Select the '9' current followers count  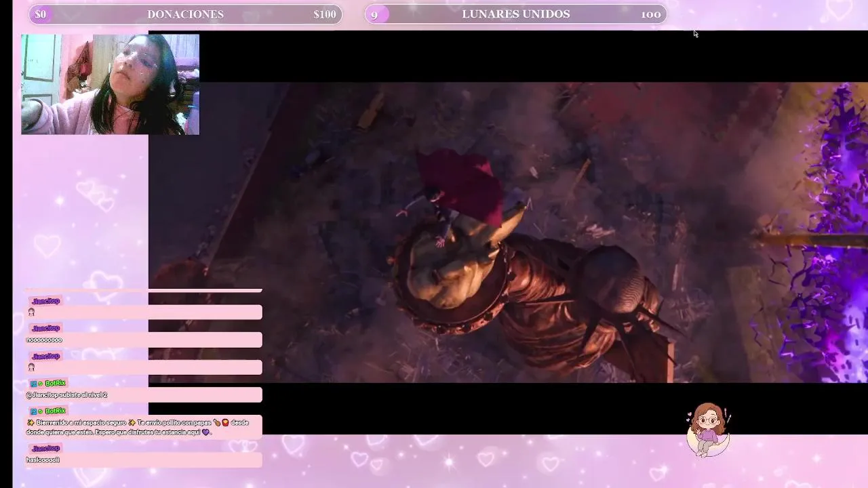tap(374, 14)
